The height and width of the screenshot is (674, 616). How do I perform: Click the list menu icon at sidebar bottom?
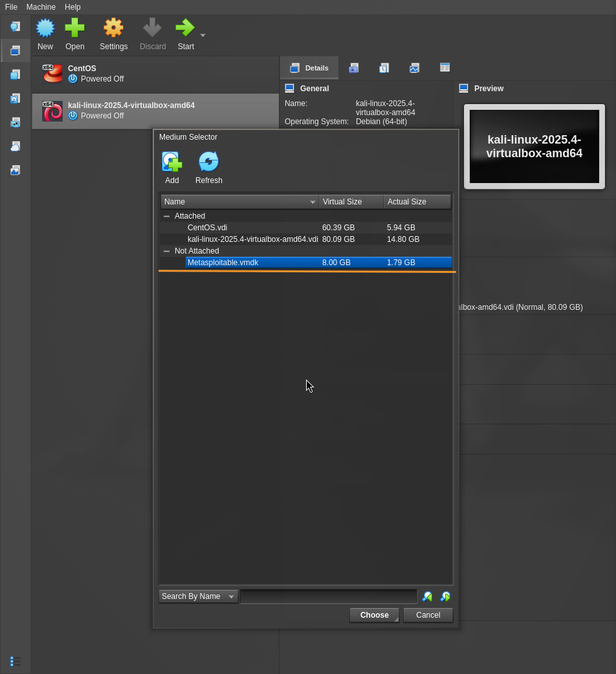click(15, 661)
